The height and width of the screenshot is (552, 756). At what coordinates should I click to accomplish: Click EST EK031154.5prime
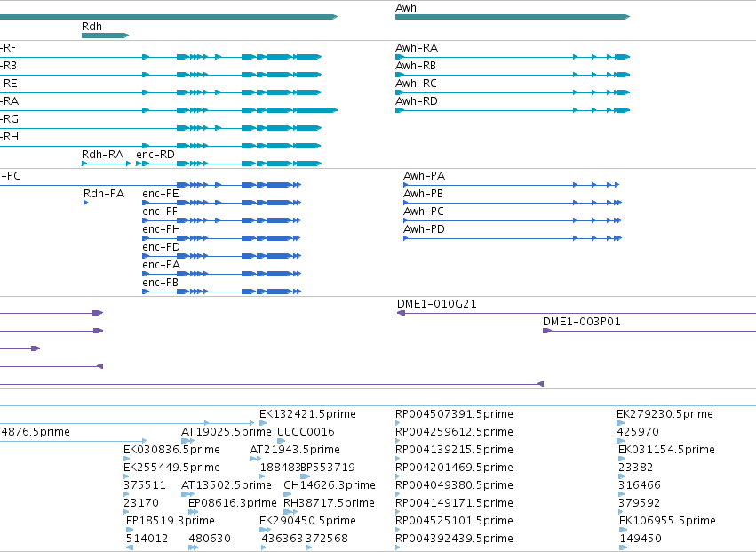click(666, 450)
